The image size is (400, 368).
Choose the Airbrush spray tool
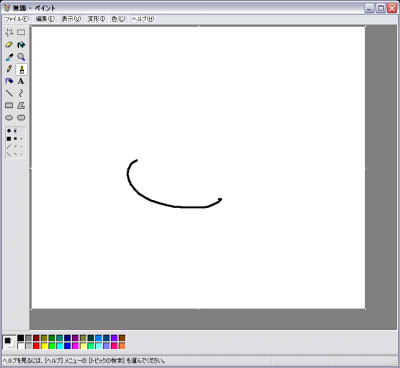[x=9, y=81]
